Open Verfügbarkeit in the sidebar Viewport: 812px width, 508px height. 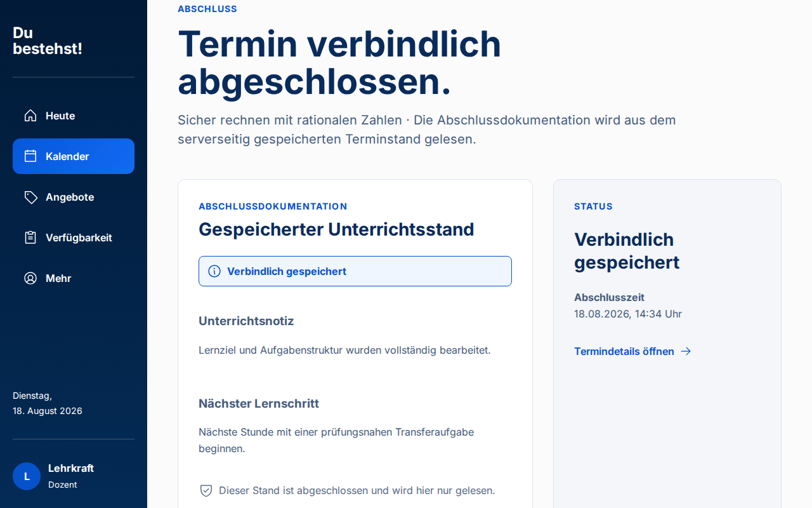(x=74, y=237)
